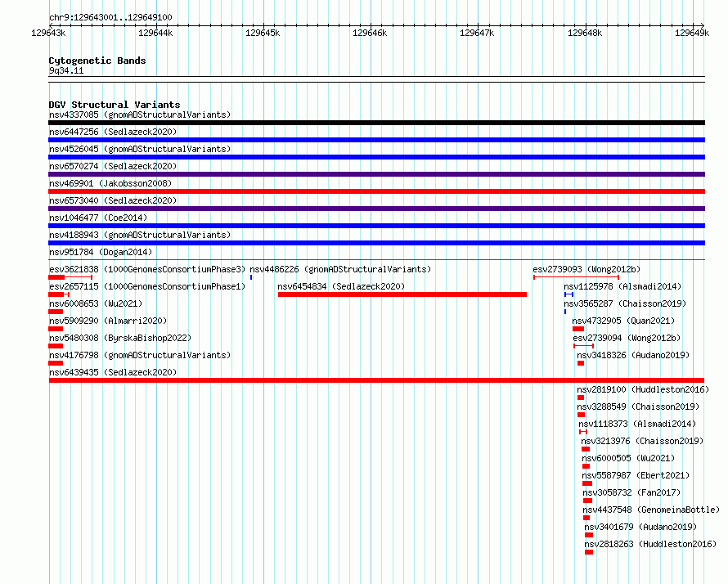
Task: Click nsv3565287 (Chaisson2019) label
Action: click(x=625, y=303)
